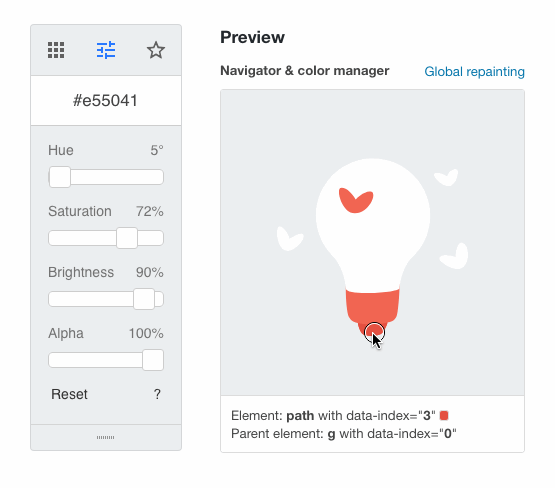Click the red swatch beside data-index 3

[x=444, y=415]
